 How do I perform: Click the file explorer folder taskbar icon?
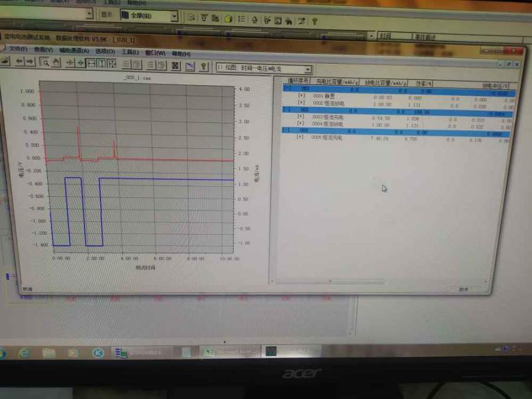[x=49, y=353]
